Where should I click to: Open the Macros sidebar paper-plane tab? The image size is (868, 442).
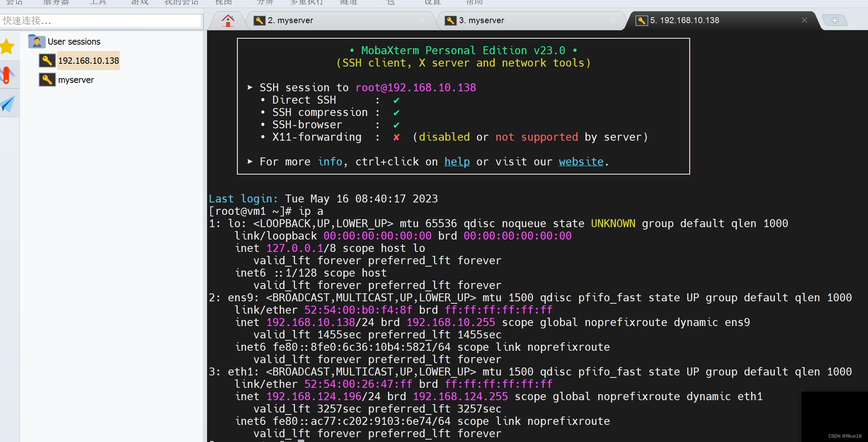pos(8,104)
